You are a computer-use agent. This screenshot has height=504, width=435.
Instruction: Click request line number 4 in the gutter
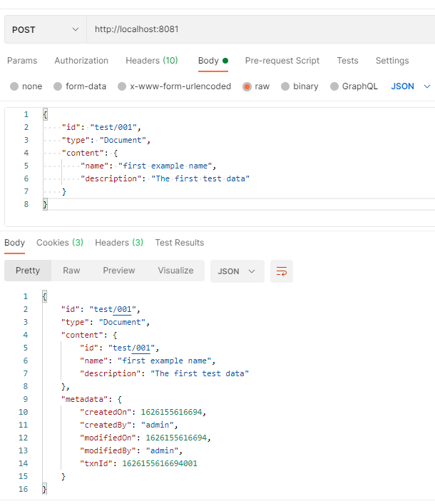coord(26,153)
